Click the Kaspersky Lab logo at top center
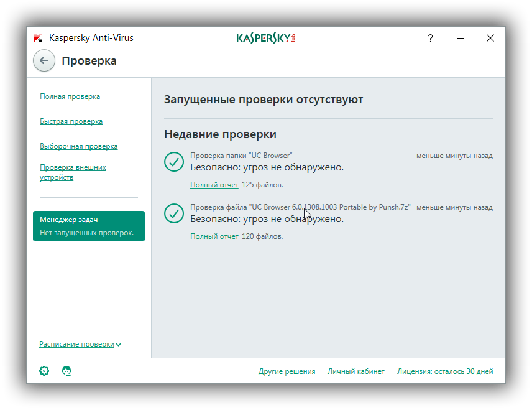 265,38
